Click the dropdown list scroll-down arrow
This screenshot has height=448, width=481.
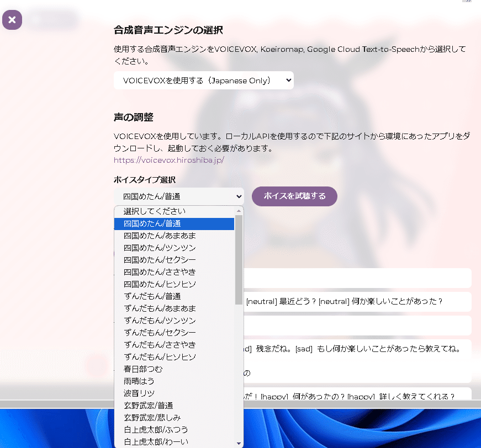[x=239, y=444]
